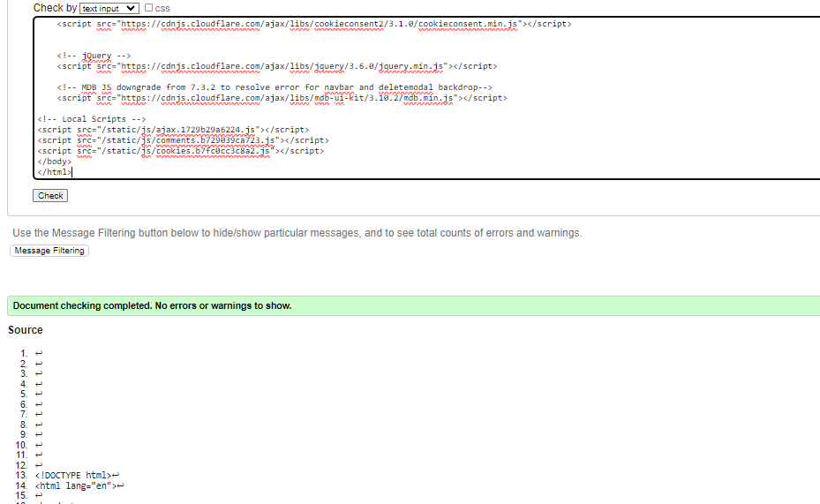
Task: Click the 'Use the Message Filtering button' hint text
Action: (x=297, y=233)
